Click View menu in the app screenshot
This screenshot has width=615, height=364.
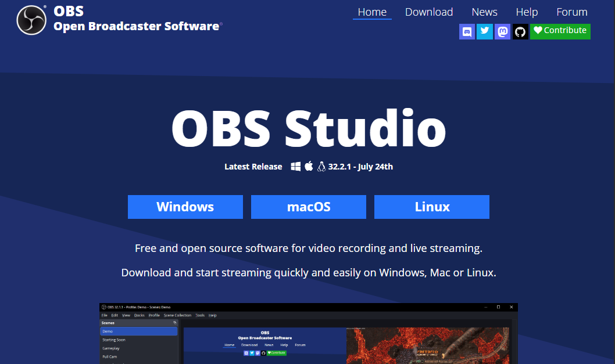(x=126, y=315)
